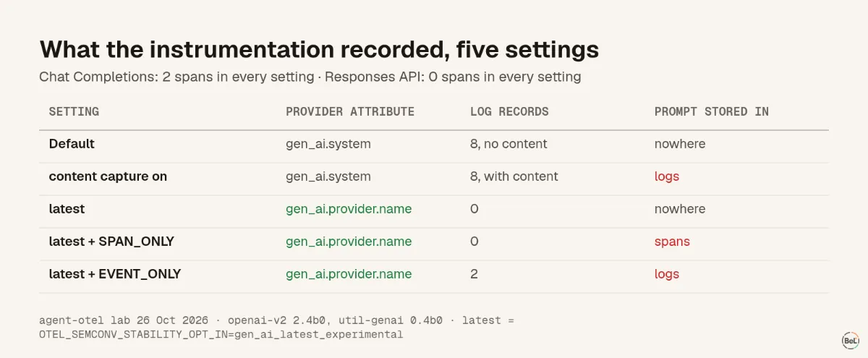Click the '8, with content' log records cell
Screen dimensions: 868x358
[x=514, y=176]
